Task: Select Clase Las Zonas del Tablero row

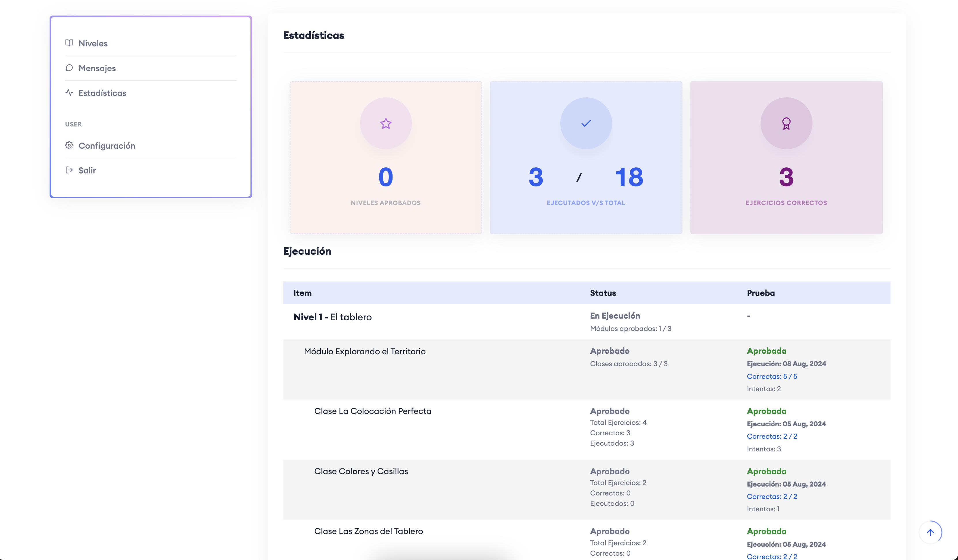Action: (x=368, y=531)
